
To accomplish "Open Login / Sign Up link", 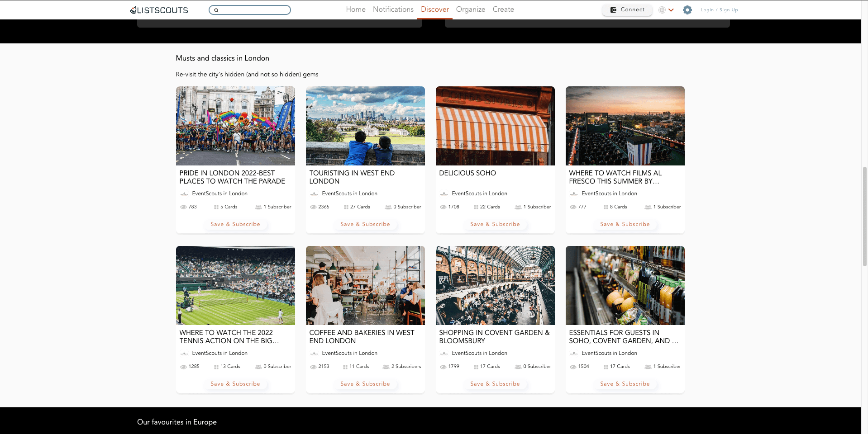I will (x=719, y=10).
